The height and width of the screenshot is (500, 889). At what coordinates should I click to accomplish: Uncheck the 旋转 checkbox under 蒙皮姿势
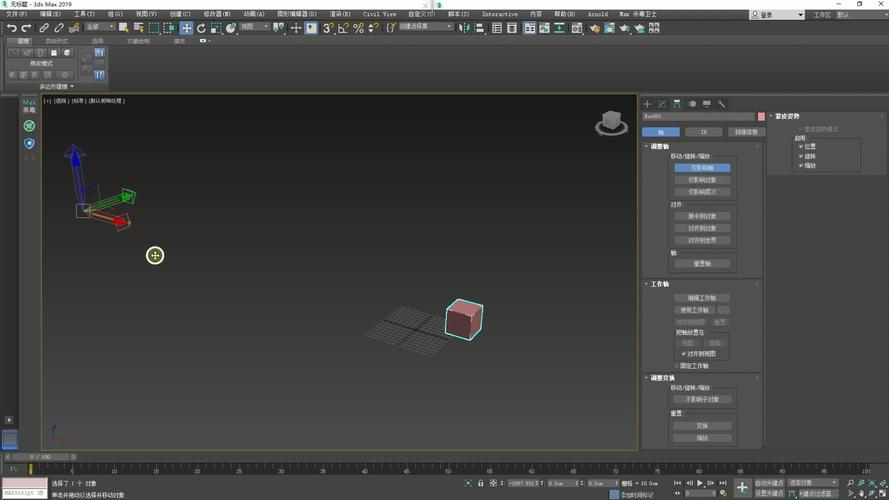[801, 156]
